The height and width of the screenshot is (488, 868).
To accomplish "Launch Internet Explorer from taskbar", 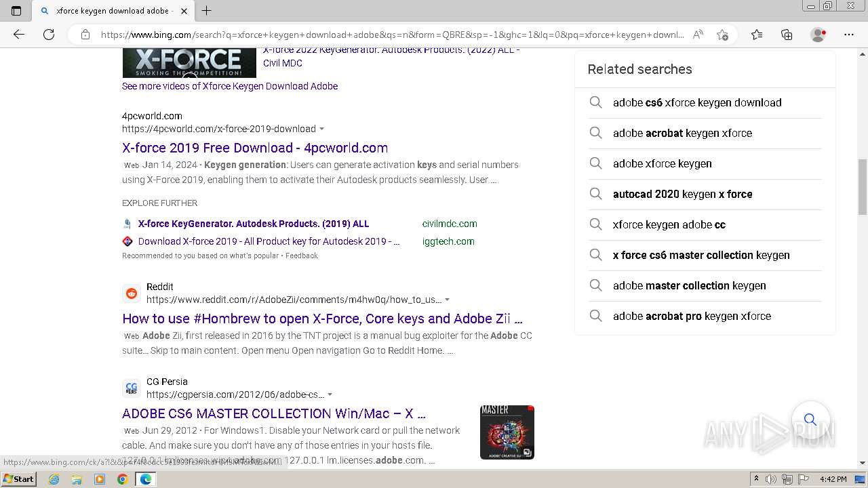I will pos(54,479).
